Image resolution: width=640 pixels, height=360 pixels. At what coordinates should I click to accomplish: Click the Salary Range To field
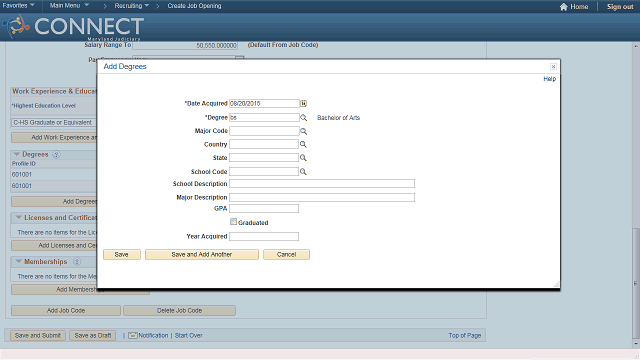[185, 45]
